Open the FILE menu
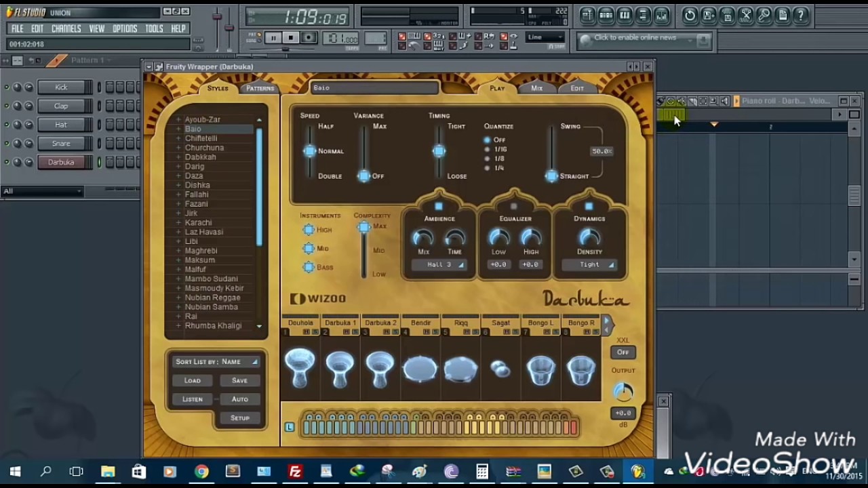868x488 pixels. point(18,28)
